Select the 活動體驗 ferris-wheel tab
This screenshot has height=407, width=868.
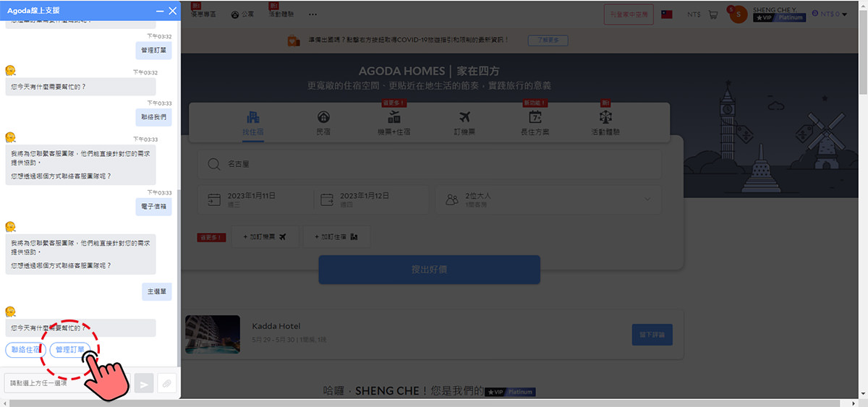[x=605, y=122]
